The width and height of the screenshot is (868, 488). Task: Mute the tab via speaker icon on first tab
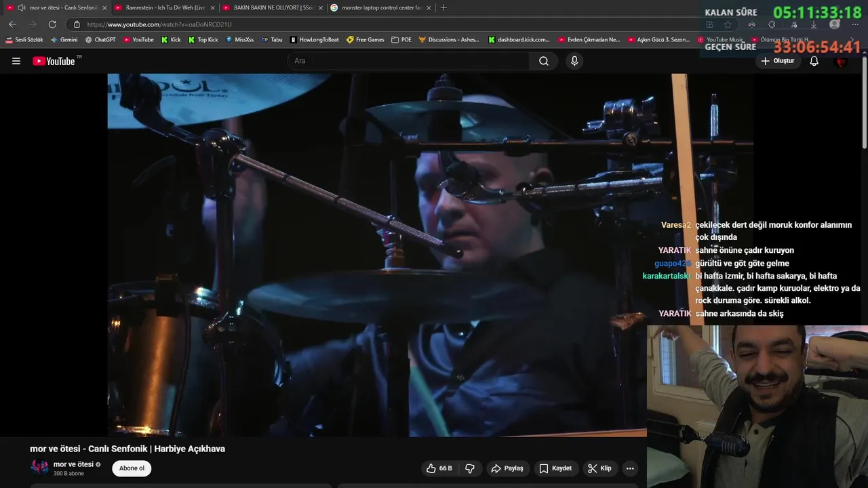coord(21,7)
